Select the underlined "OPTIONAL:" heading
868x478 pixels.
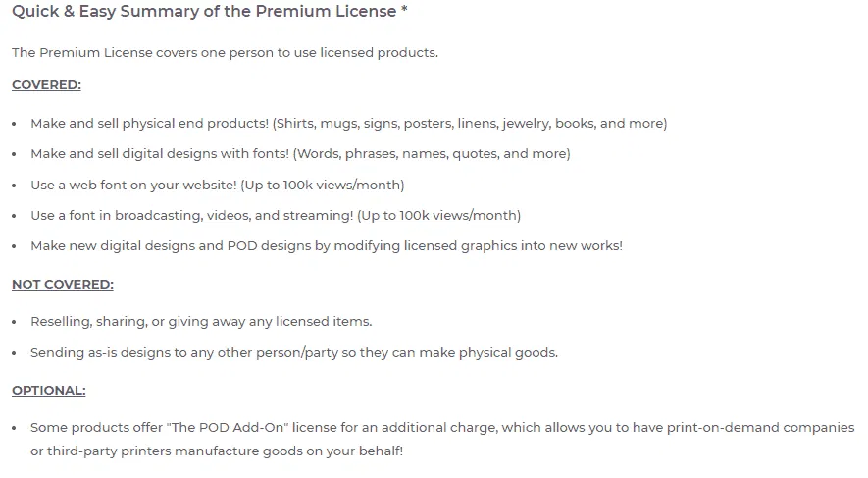pyautogui.click(x=49, y=391)
